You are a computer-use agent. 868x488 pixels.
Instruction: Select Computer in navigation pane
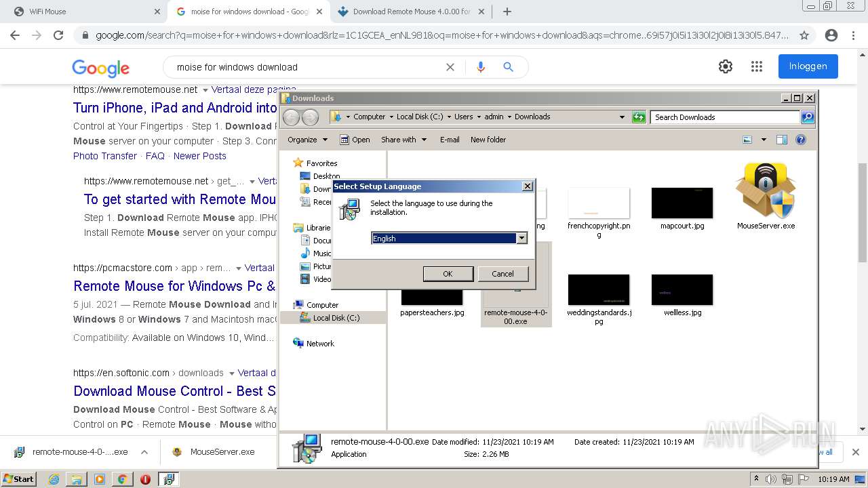pyautogui.click(x=322, y=305)
